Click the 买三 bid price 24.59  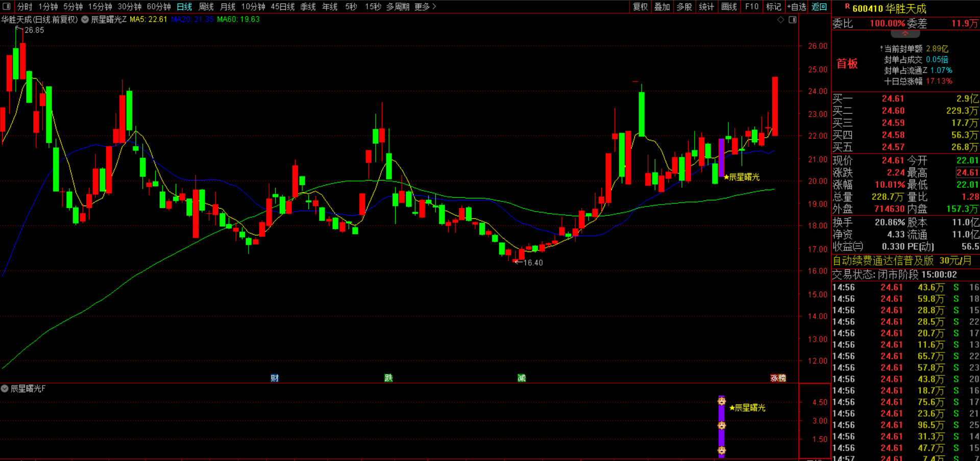click(893, 123)
